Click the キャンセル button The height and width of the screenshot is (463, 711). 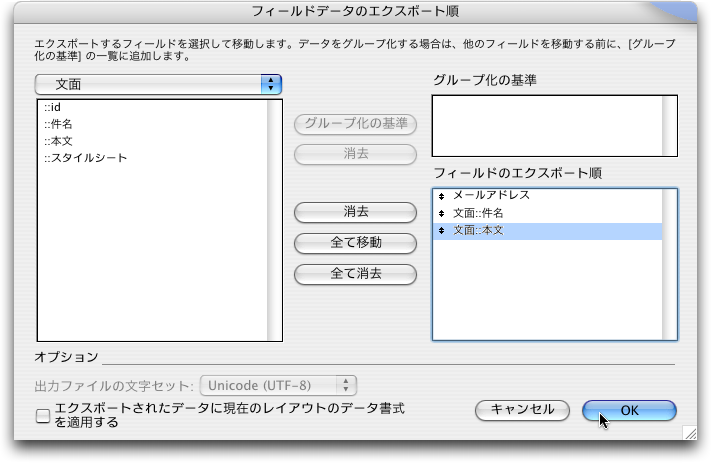522,410
